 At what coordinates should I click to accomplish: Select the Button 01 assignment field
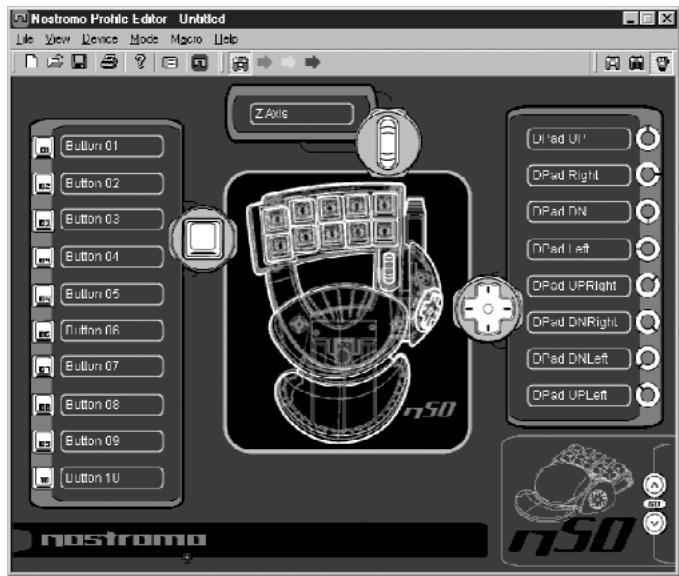112,146
